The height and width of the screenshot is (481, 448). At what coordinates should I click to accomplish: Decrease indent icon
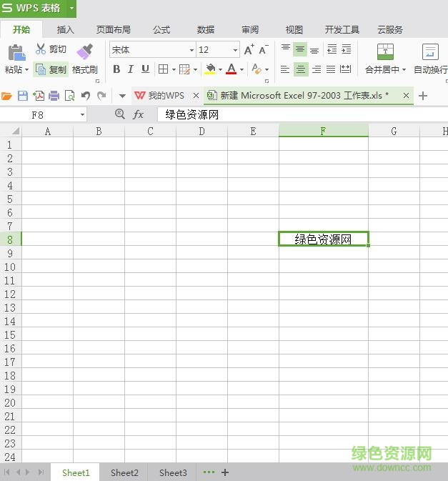[x=332, y=49]
